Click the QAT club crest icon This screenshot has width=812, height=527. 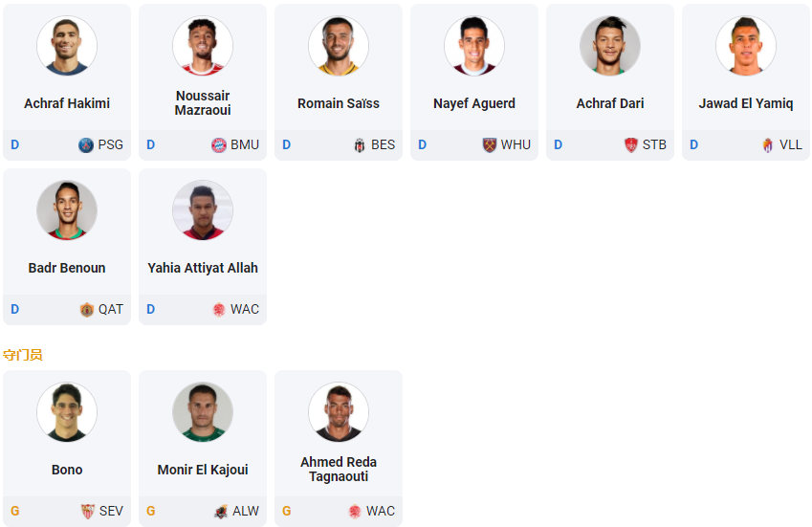pos(87,310)
